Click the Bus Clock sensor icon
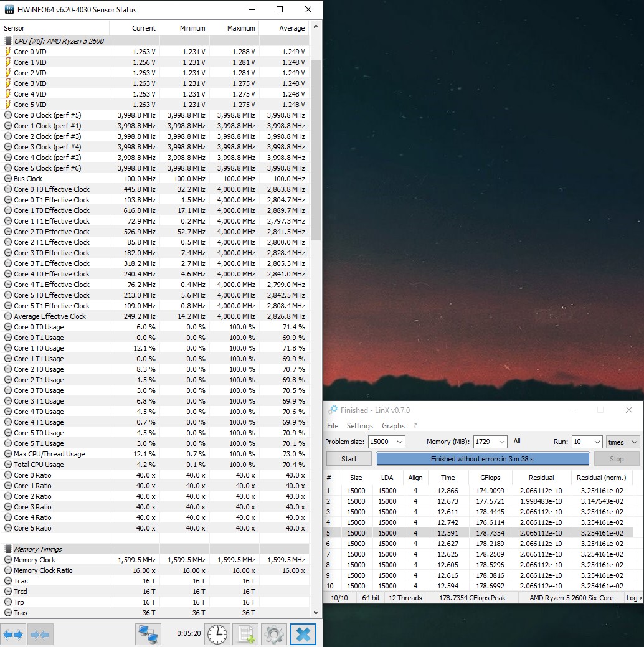This screenshot has width=644, height=647. (8, 179)
